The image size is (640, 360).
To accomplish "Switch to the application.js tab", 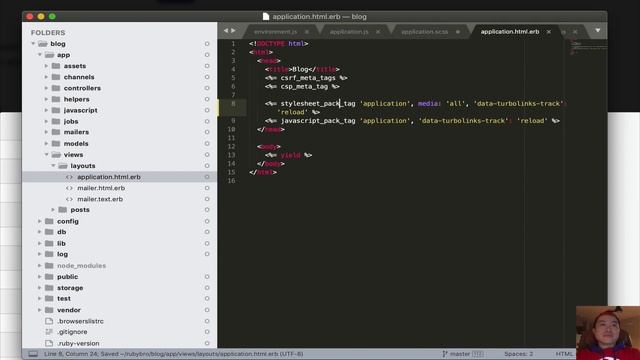I will point(349,31).
